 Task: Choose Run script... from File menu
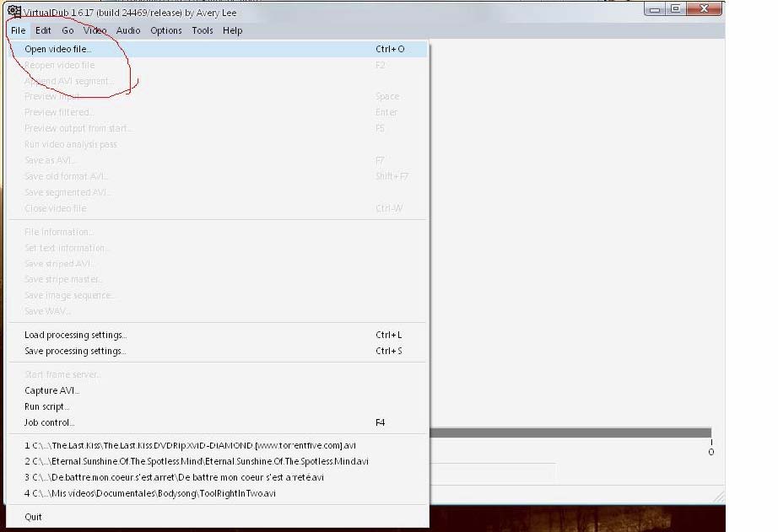(x=46, y=406)
